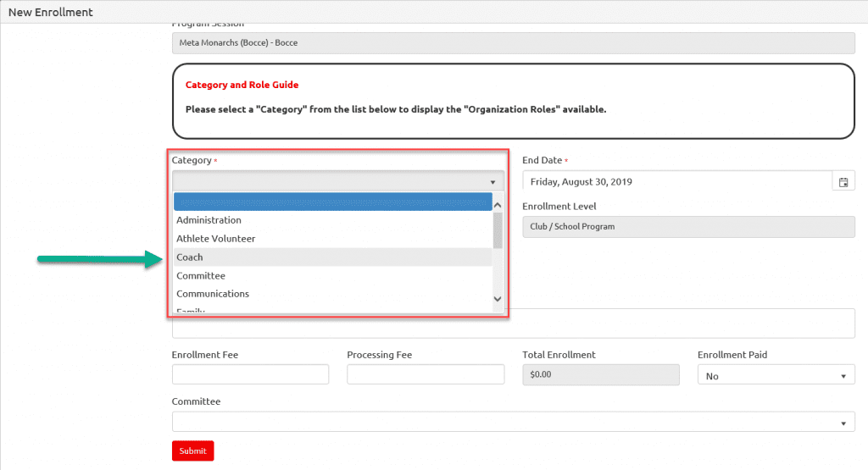Screen dimensions: 868x470
Task: Open the End Date calendar picker
Action: [x=843, y=182]
